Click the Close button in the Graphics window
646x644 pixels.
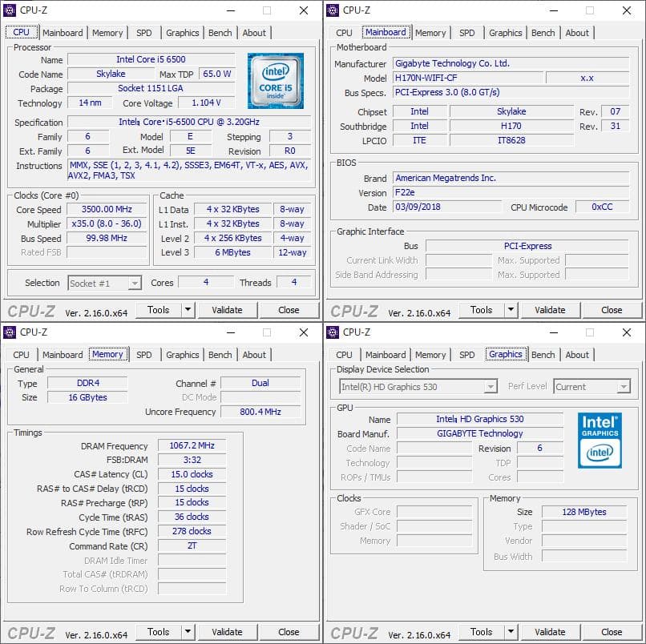point(612,632)
